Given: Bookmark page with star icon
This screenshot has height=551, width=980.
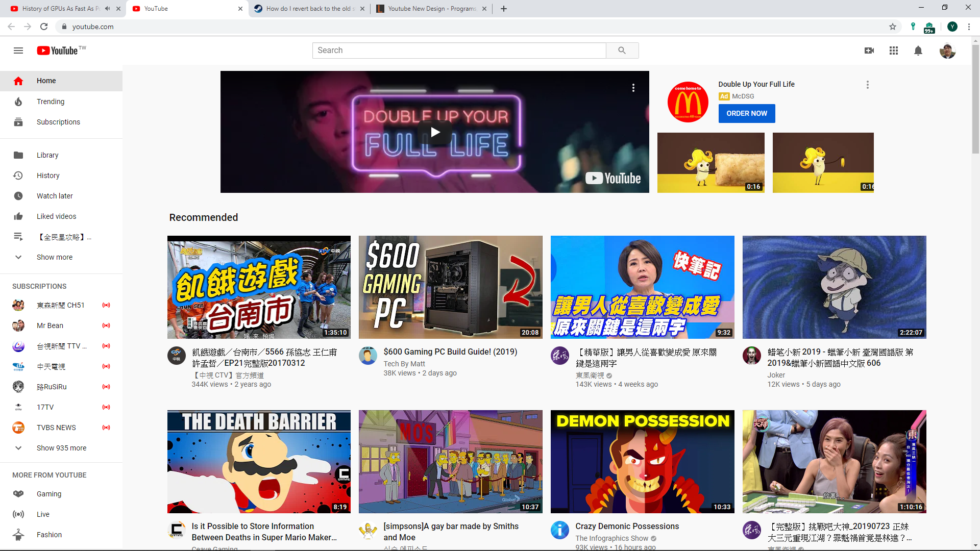Looking at the screenshot, I should [893, 27].
